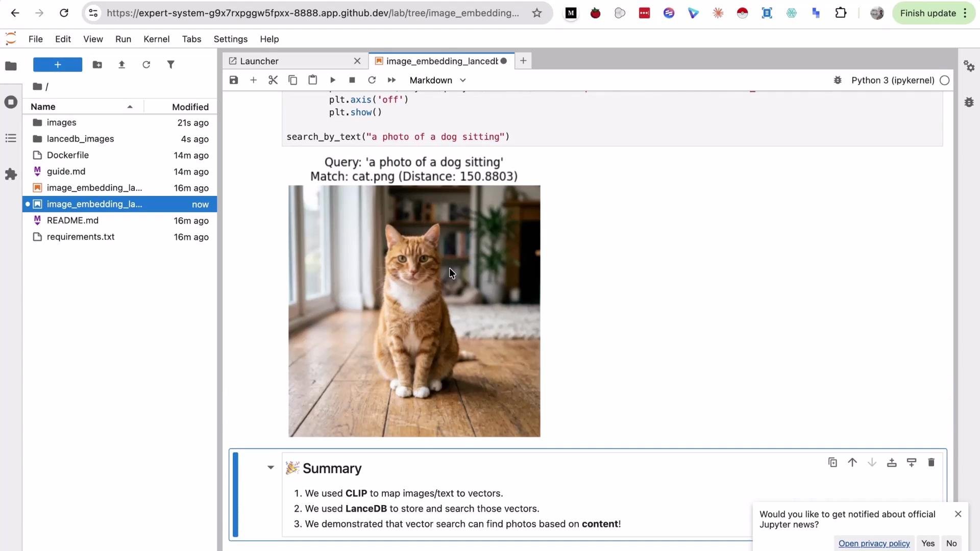Image resolution: width=980 pixels, height=551 pixels.
Task: Refresh the file browser list
Action: point(146,65)
